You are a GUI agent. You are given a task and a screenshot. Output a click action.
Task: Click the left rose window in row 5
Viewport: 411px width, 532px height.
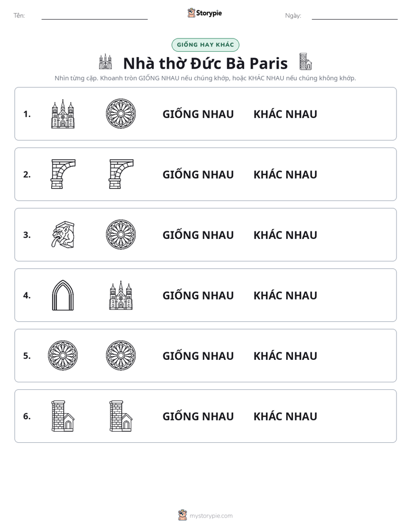coord(63,356)
